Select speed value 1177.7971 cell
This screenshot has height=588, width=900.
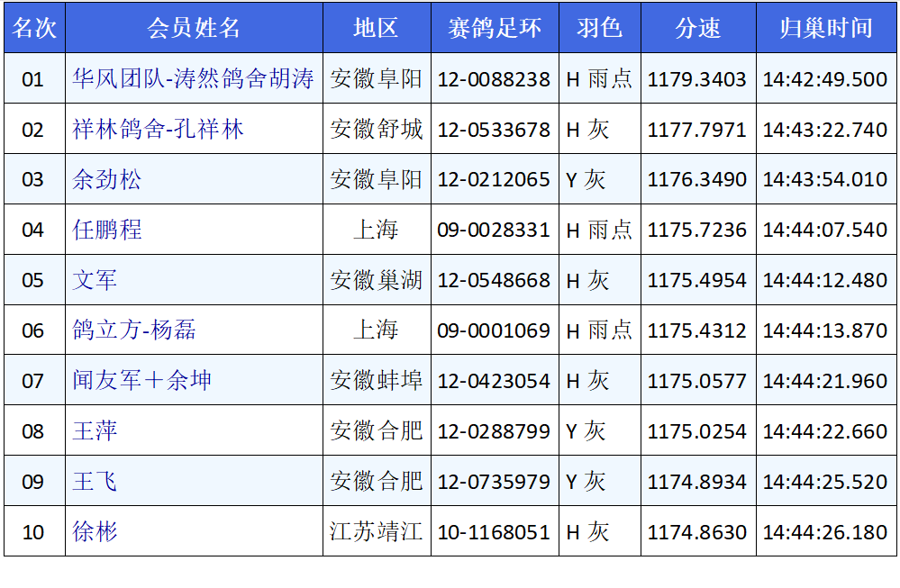click(697, 130)
